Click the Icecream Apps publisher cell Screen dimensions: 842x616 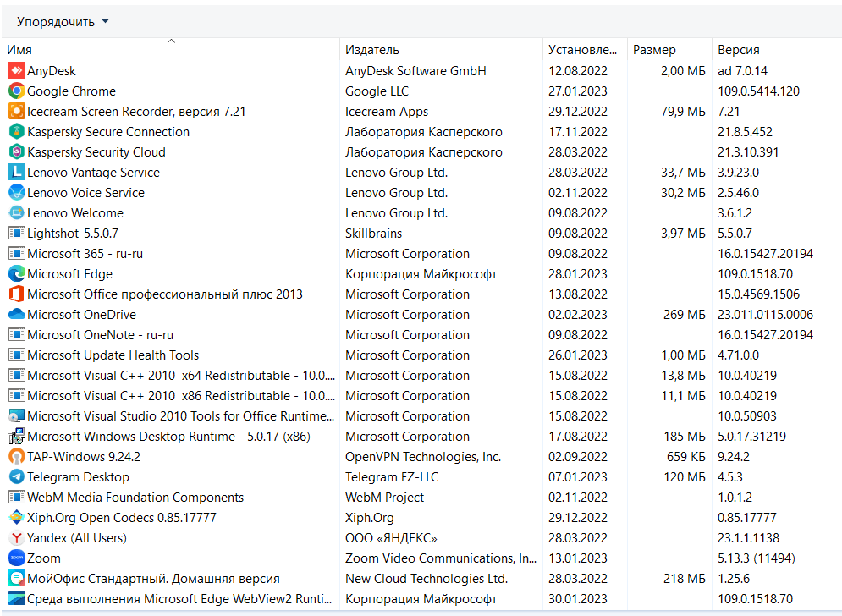[387, 112]
